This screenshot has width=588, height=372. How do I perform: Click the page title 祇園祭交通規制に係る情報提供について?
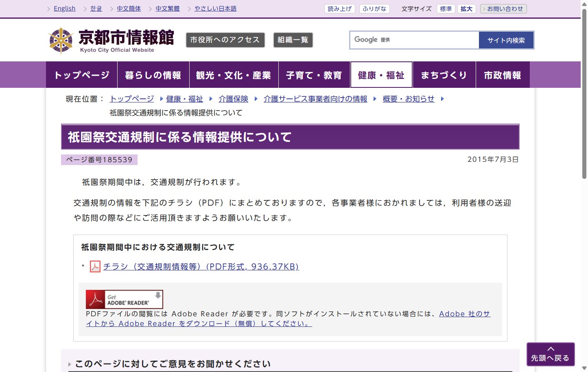[179, 137]
